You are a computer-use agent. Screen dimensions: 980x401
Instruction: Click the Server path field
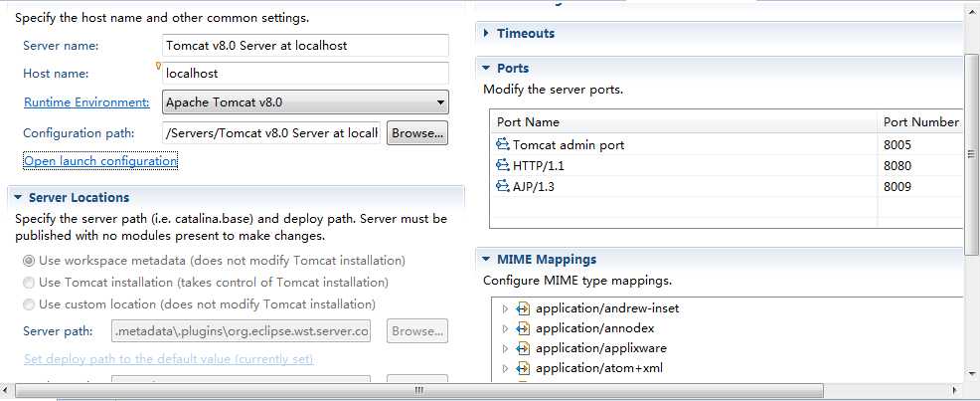(x=242, y=331)
